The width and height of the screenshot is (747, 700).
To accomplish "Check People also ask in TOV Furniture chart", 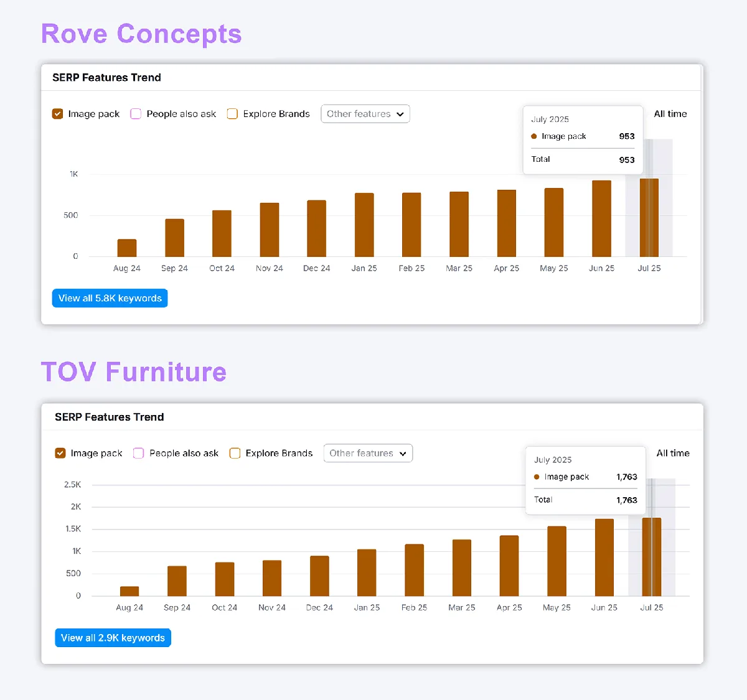I will click(x=138, y=453).
